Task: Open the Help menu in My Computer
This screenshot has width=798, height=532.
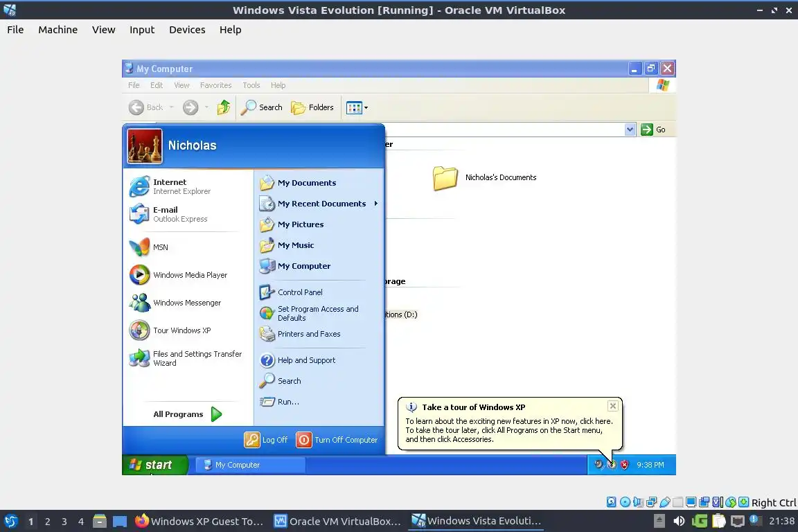Action: click(278, 85)
